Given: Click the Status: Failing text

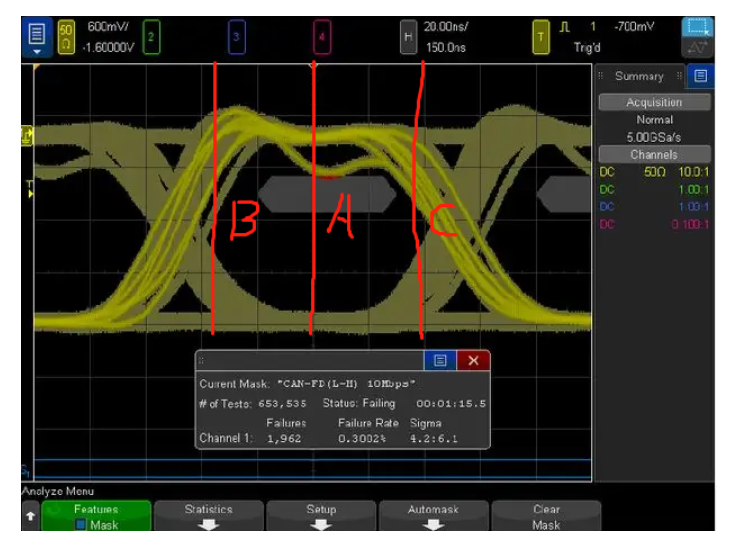Looking at the screenshot, I should [359, 403].
